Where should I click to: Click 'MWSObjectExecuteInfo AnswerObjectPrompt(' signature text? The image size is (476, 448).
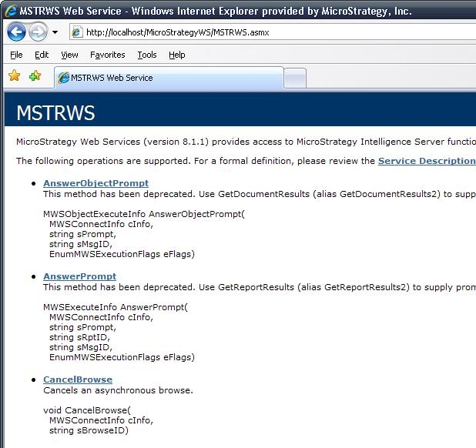click(144, 214)
